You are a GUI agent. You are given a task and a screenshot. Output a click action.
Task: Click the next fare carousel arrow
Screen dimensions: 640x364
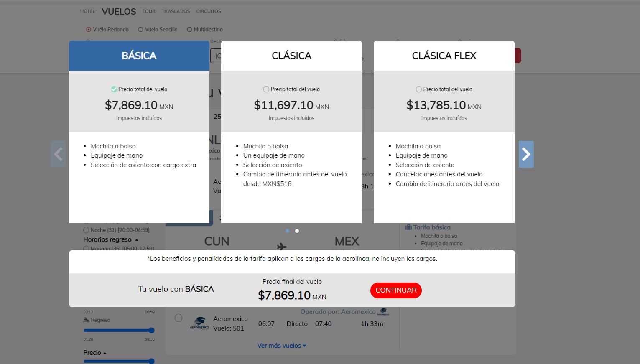pyautogui.click(x=526, y=154)
